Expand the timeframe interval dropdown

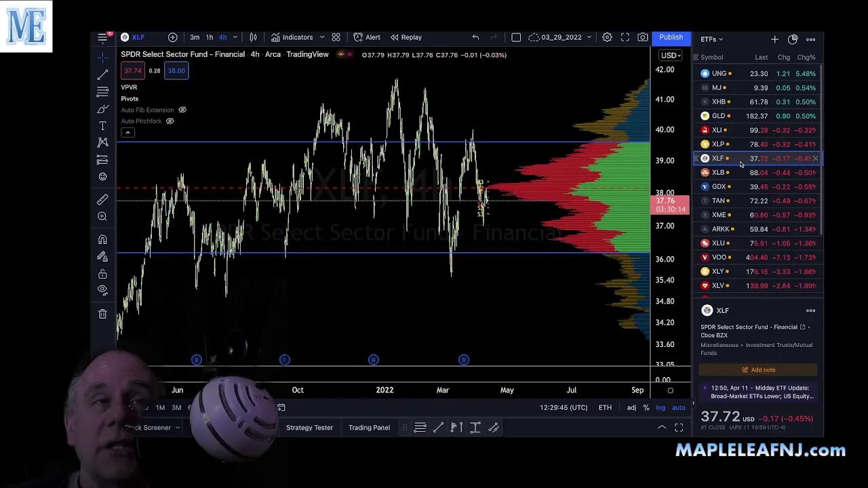(x=235, y=37)
